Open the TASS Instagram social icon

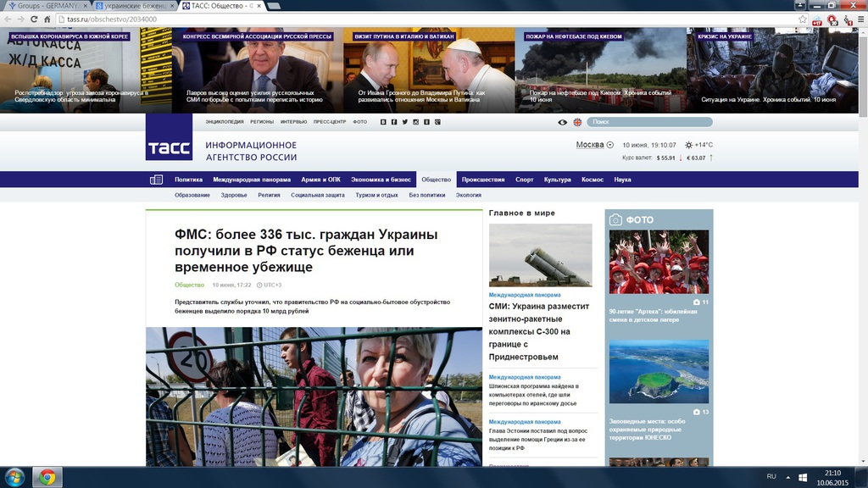coord(415,122)
